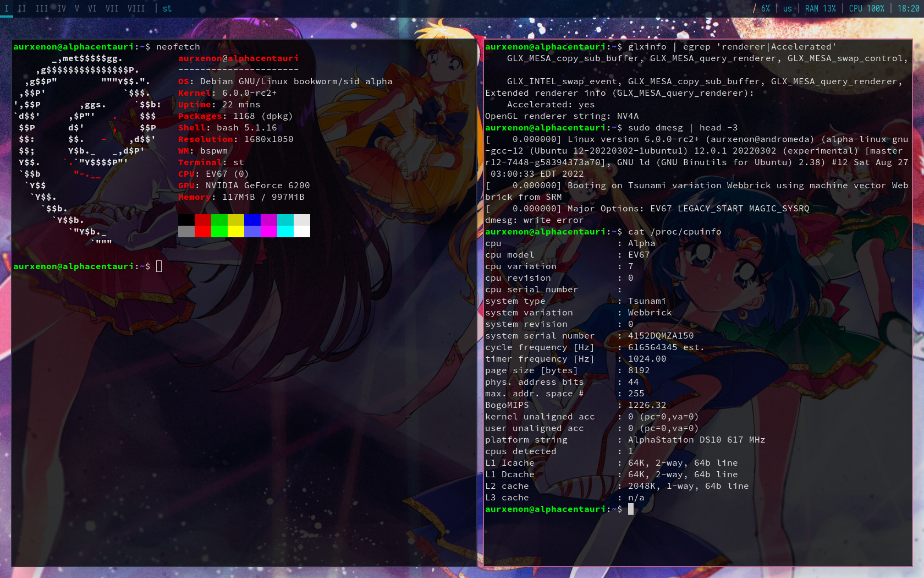Click cycle frequency '616564345 est.'
924x578 pixels.
pos(667,347)
